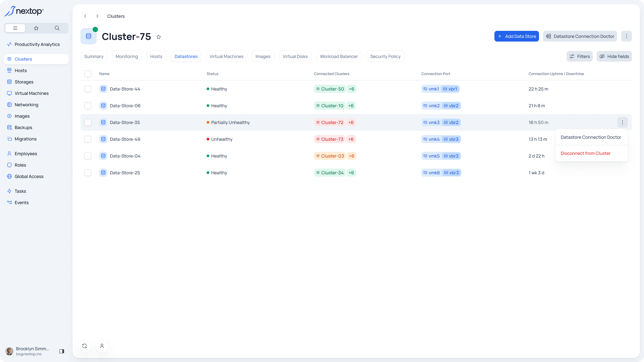Open Tasks section
This screenshot has width=644, height=362.
coord(36,191)
